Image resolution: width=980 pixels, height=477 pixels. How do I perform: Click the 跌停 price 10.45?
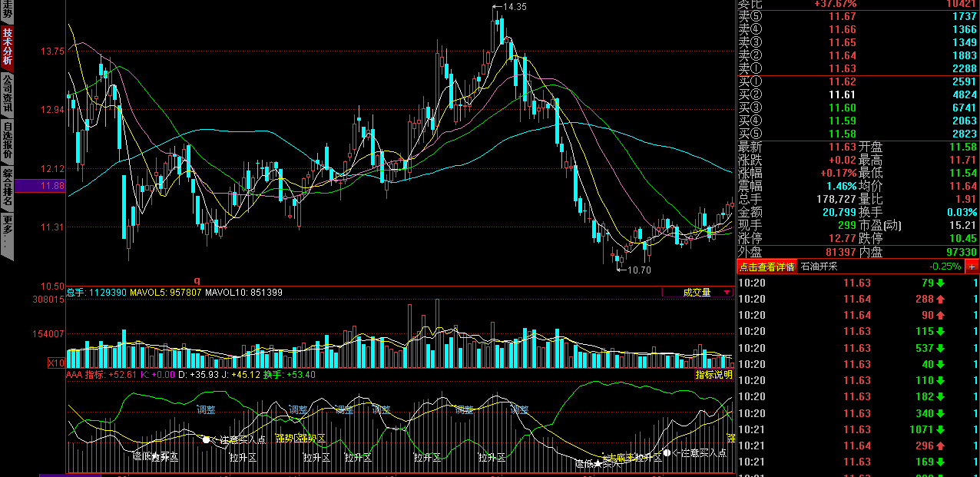point(963,238)
